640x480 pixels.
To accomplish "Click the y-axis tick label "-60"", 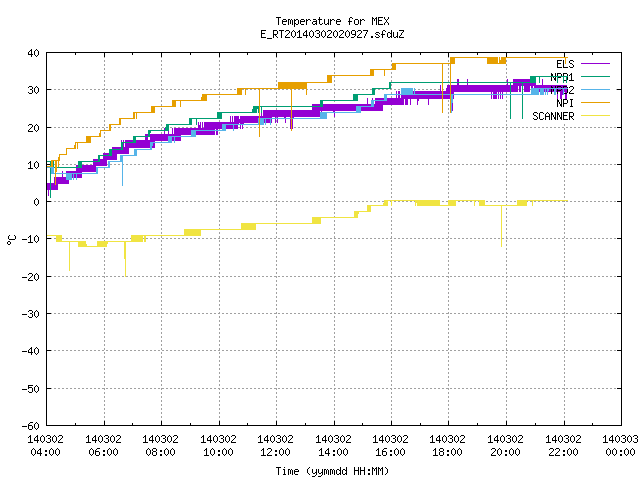I will click(31, 426).
